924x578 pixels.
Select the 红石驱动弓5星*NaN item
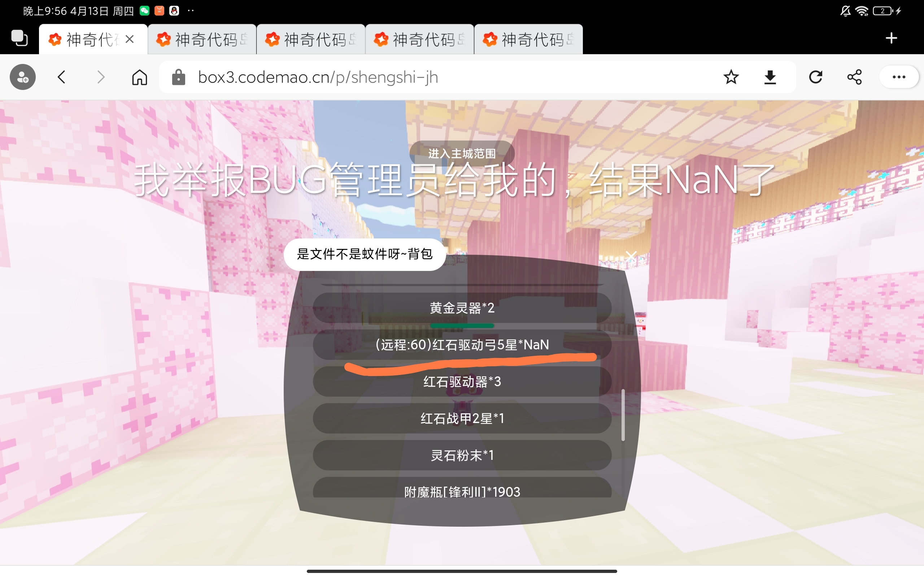462,344
